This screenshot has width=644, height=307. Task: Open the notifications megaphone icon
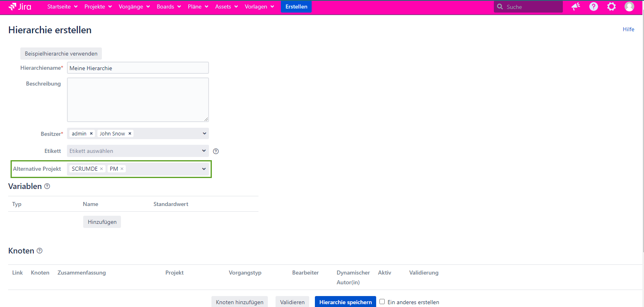pyautogui.click(x=575, y=6)
